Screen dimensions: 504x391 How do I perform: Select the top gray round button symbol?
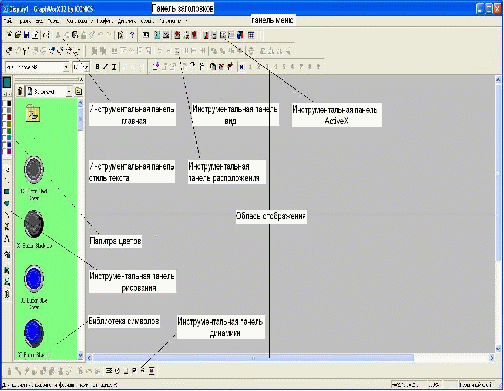(x=34, y=169)
